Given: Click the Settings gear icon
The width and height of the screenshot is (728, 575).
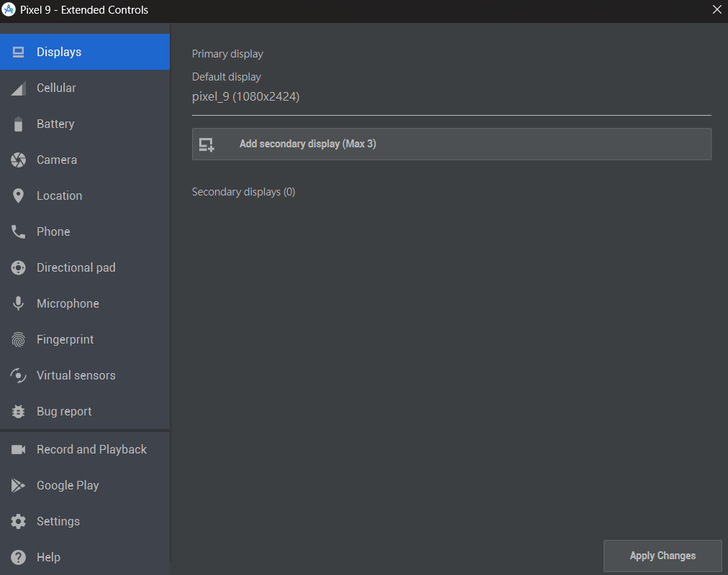Looking at the screenshot, I should click(x=18, y=521).
